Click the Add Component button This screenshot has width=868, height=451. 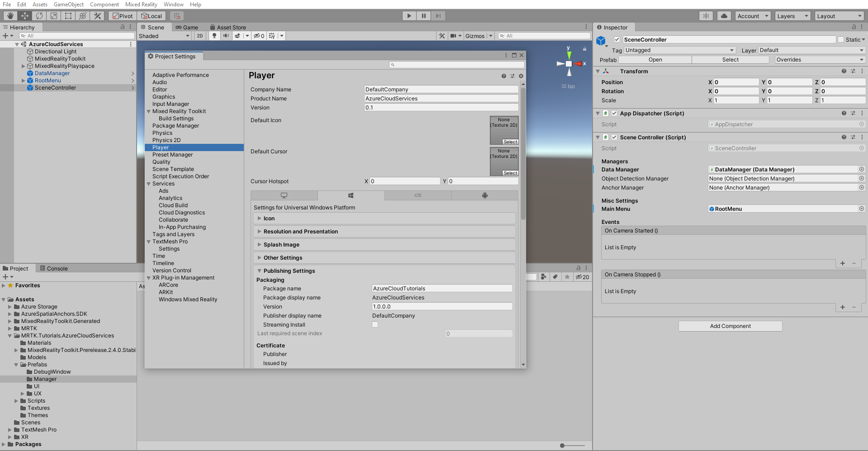pos(730,326)
